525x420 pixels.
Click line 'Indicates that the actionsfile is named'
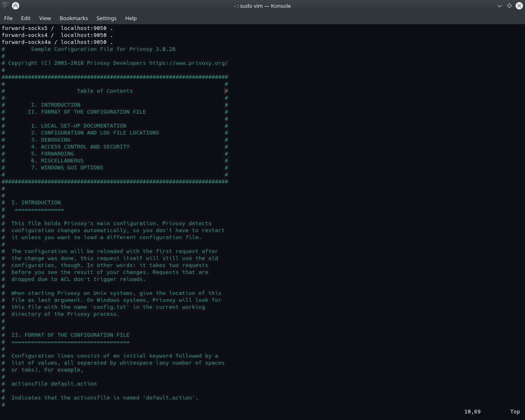105,398
